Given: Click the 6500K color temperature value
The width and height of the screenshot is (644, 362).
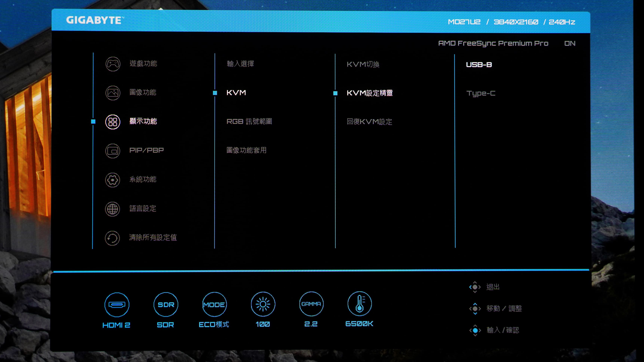Looking at the screenshot, I should [x=359, y=324].
